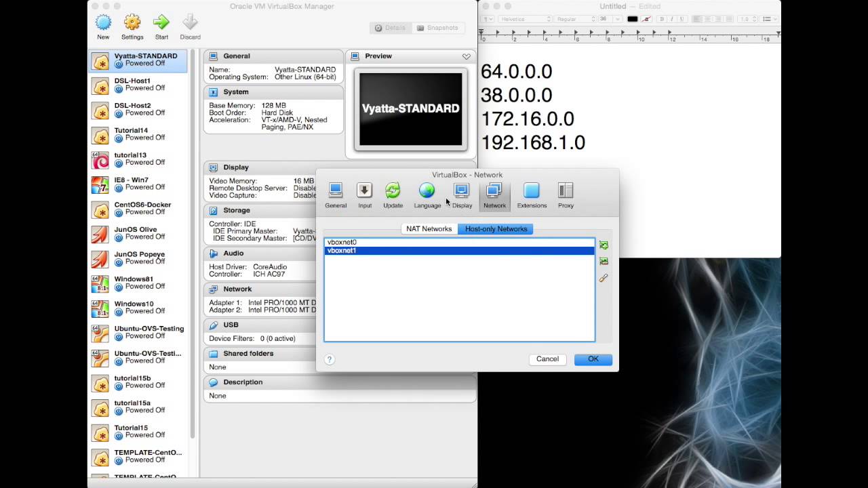
Task: Click the Vyatta-STANDARD preview thumbnail
Action: tap(410, 109)
